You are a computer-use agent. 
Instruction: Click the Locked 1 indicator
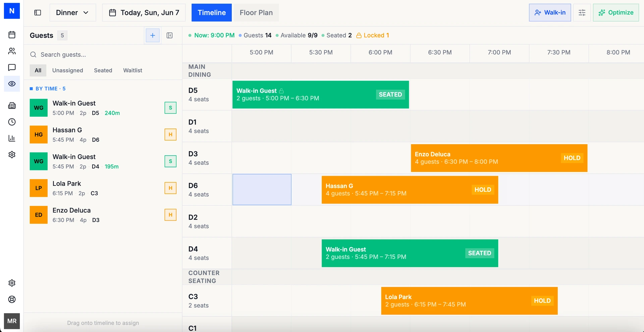pyautogui.click(x=373, y=35)
